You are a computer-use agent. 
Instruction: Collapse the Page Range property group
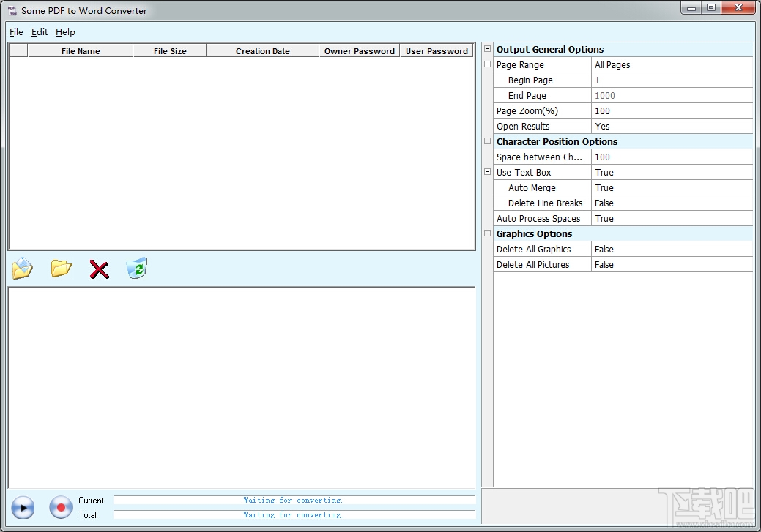487,64
